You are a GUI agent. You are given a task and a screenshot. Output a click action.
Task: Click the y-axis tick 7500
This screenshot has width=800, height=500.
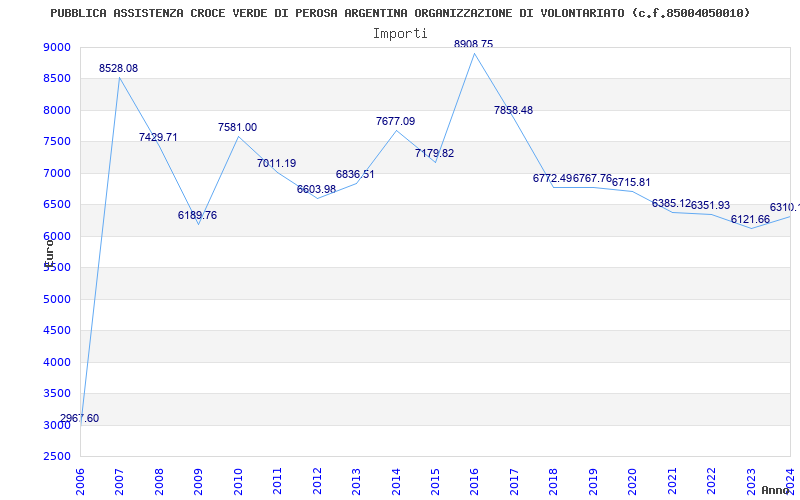point(57,142)
